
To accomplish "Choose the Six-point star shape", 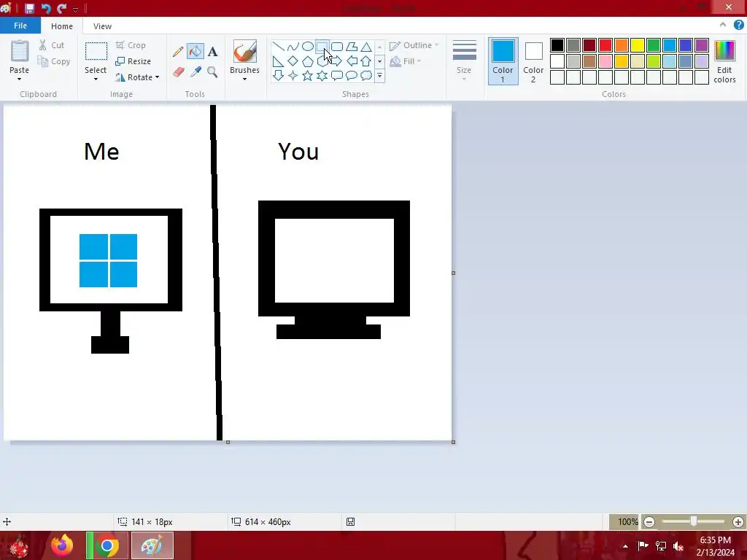I will [322, 75].
